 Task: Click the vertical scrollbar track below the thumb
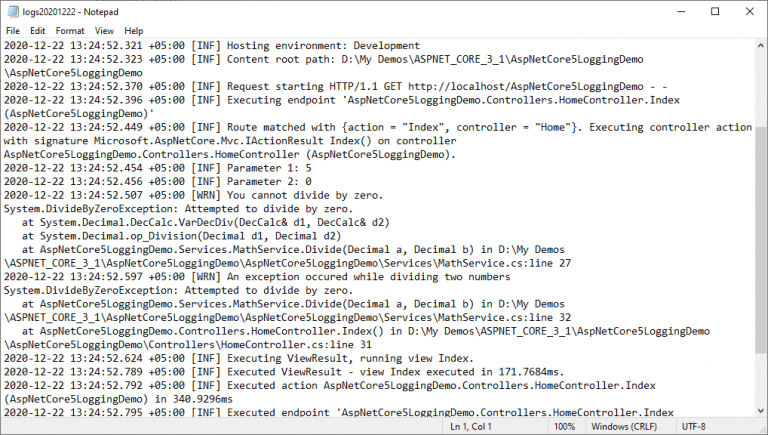761,378
